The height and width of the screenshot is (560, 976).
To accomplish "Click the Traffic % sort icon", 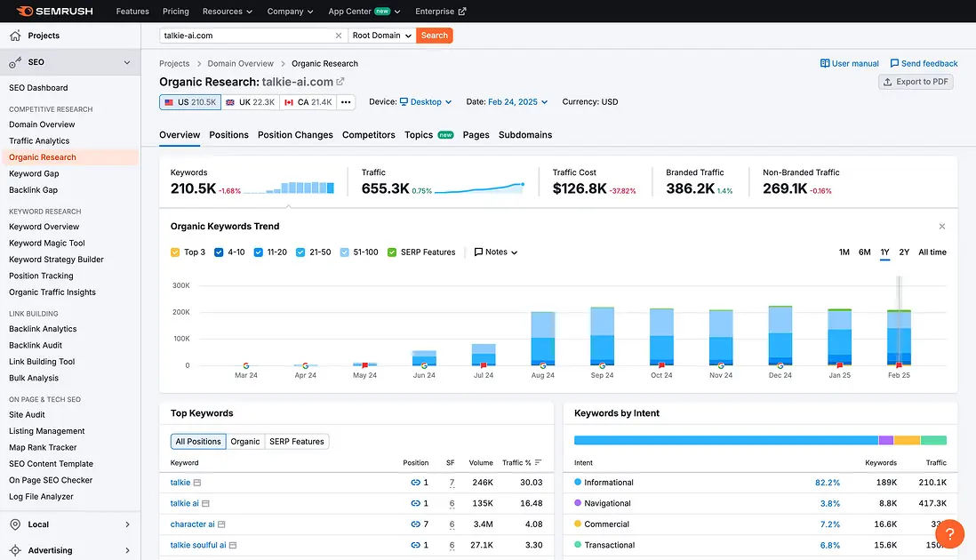I will click(x=539, y=463).
